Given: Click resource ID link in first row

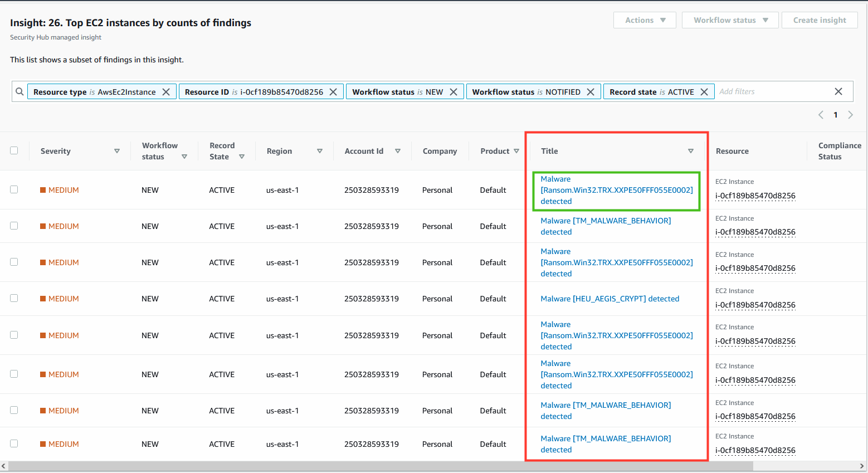Looking at the screenshot, I should 755,196.
